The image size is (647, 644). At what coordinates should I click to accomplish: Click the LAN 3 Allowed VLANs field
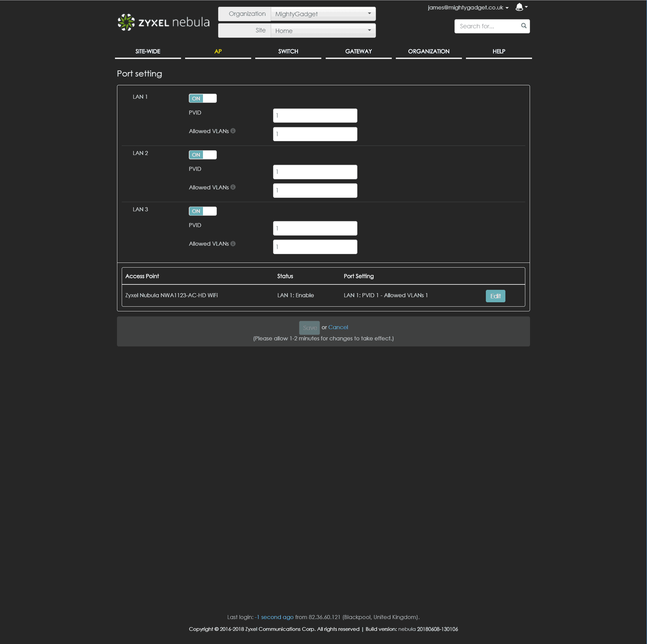pos(315,247)
